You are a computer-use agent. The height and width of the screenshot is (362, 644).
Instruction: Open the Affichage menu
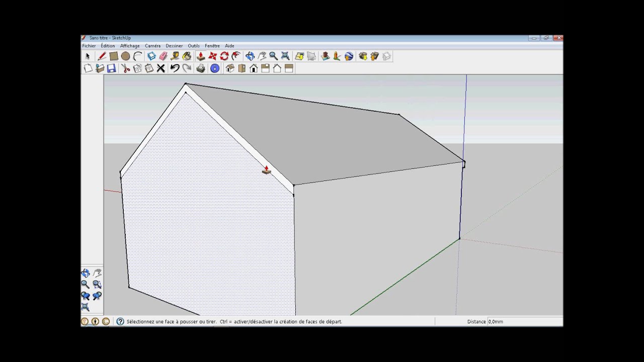[x=130, y=46]
